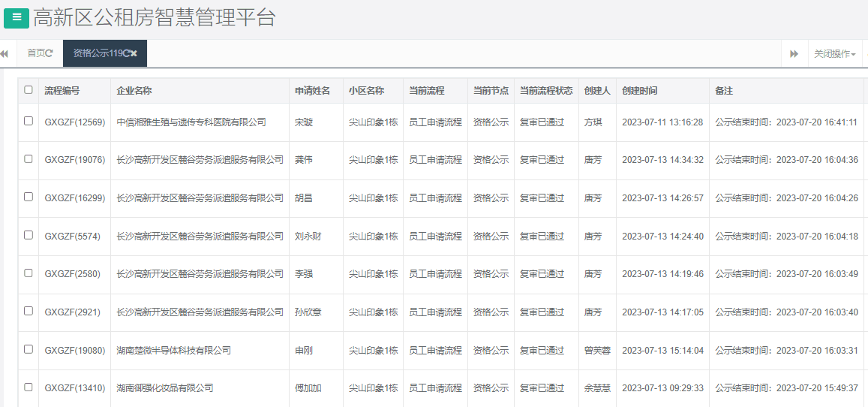Tick the checkbox beside GXGZF(2580)
Screen dimensions: 868x407
(x=29, y=273)
